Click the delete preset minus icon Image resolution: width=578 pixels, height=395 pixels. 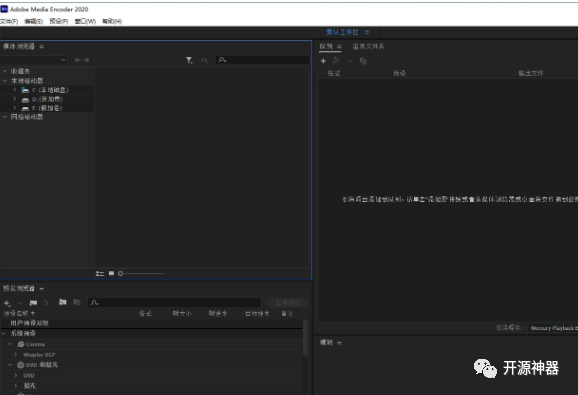[x=20, y=303]
